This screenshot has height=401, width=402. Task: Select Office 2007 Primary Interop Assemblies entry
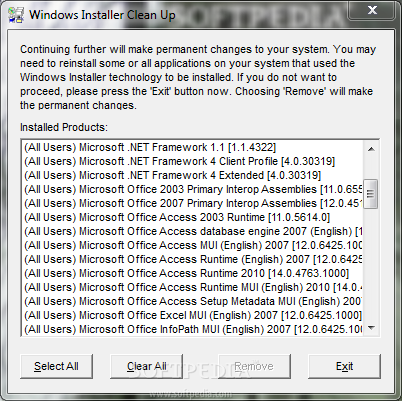pos(193,203)
